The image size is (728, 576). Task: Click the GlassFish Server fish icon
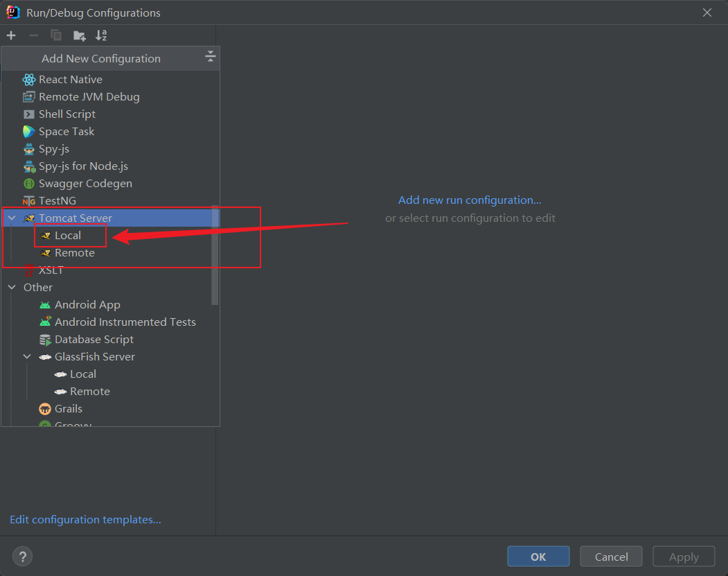45,357
